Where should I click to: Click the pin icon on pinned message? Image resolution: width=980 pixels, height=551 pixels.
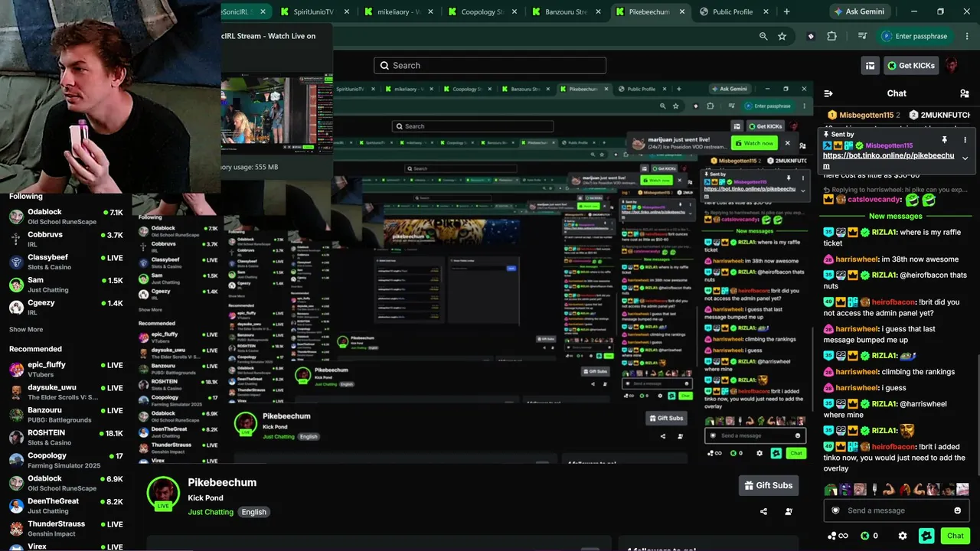[x=944, y=140]
